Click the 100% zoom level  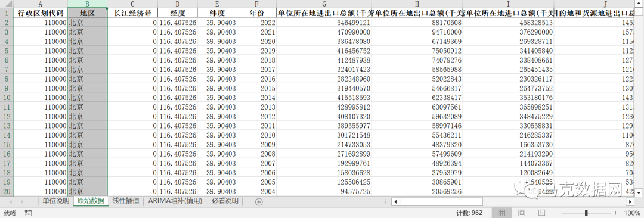(631, 213)
